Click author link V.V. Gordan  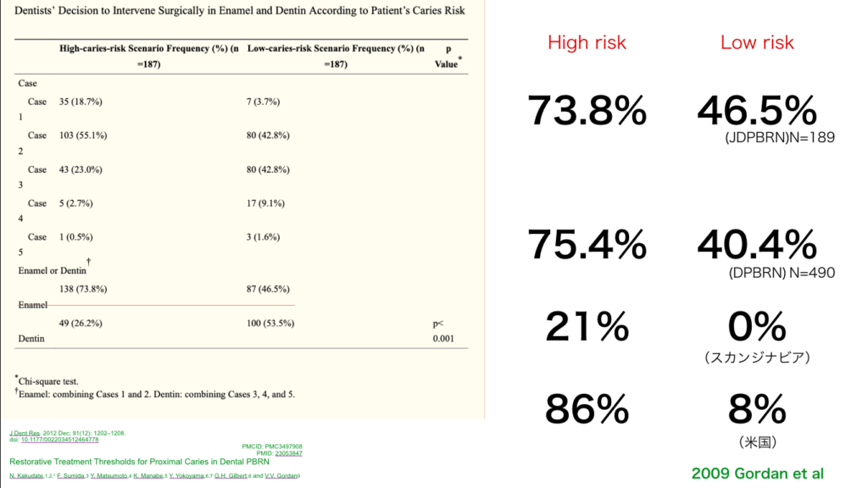(x=281, y=476)
